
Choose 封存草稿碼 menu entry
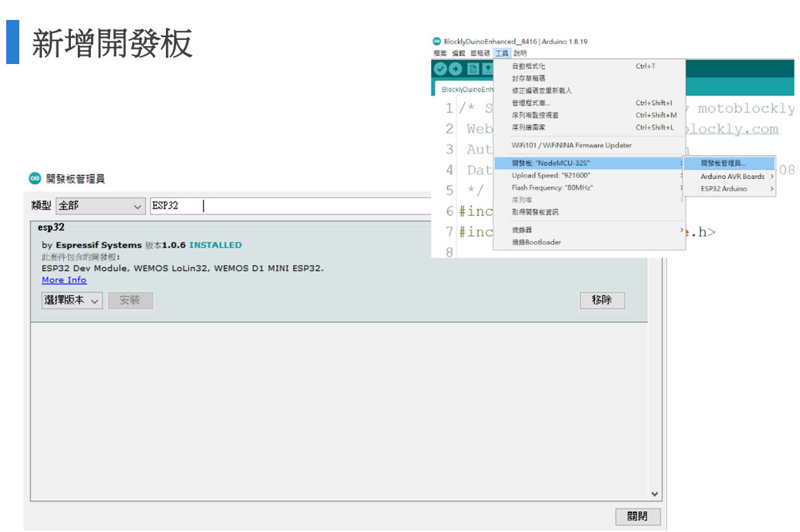[589, 78]
